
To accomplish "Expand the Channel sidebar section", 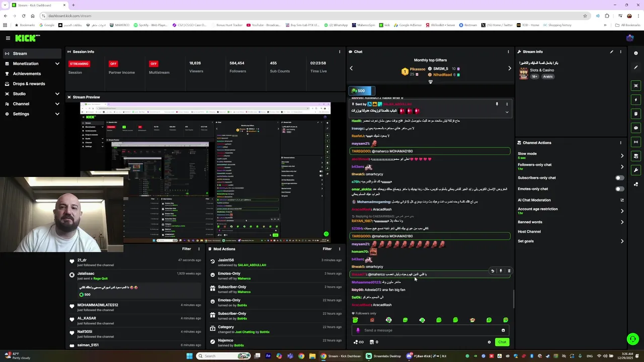I will click(x=57, y=104).
